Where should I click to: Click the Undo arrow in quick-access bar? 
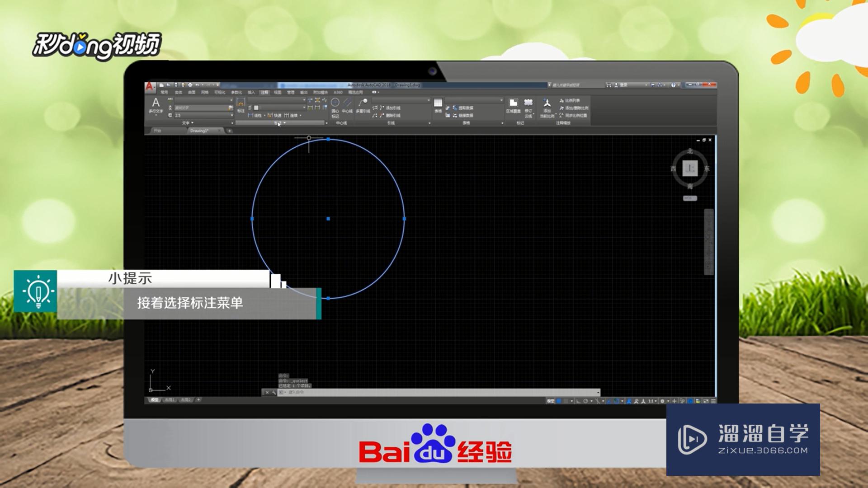click(x=198, y=85)
